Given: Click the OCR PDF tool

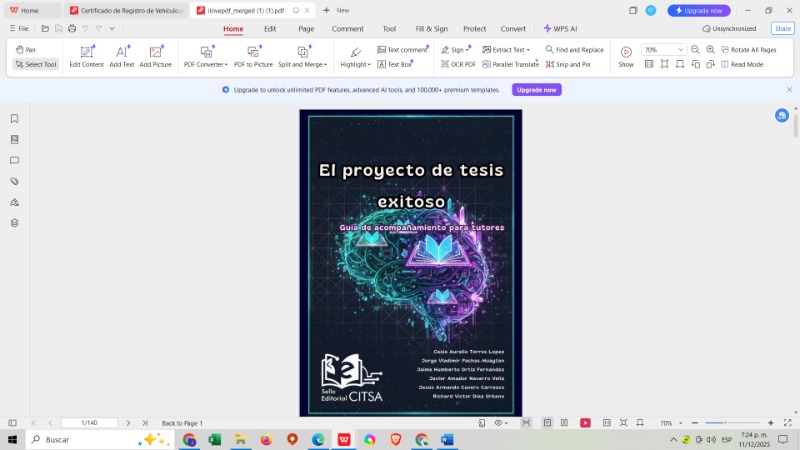Looking at the screenshot, I should (457, 64).
